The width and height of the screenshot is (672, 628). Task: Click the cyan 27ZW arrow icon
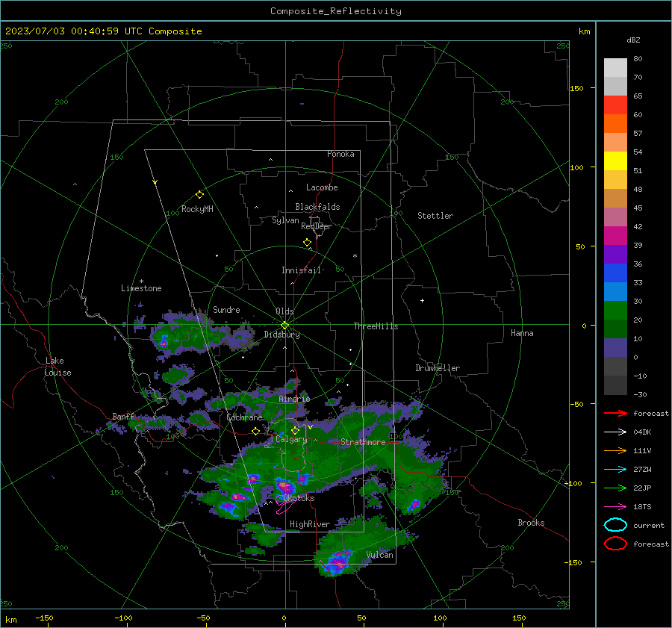tap(615, 470)
